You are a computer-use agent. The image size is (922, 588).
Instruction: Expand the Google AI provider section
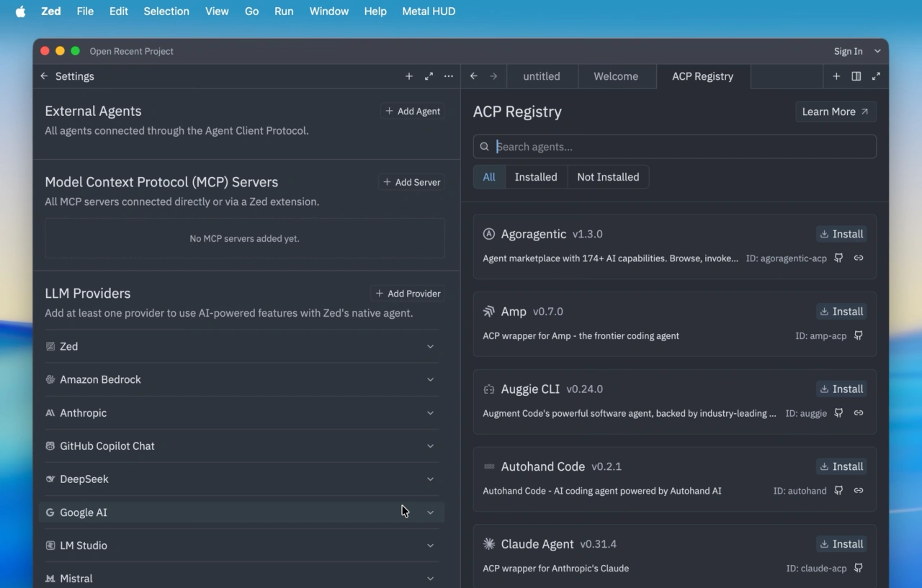coord(430,512)
